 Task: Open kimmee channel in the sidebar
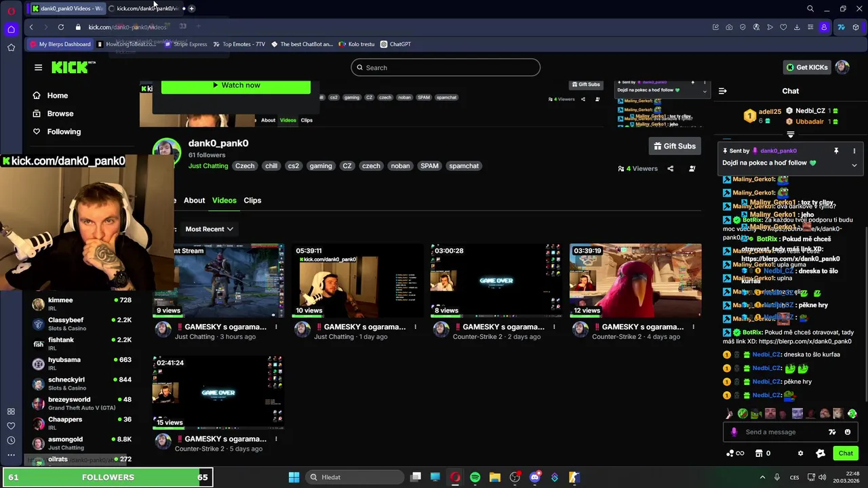81,304
